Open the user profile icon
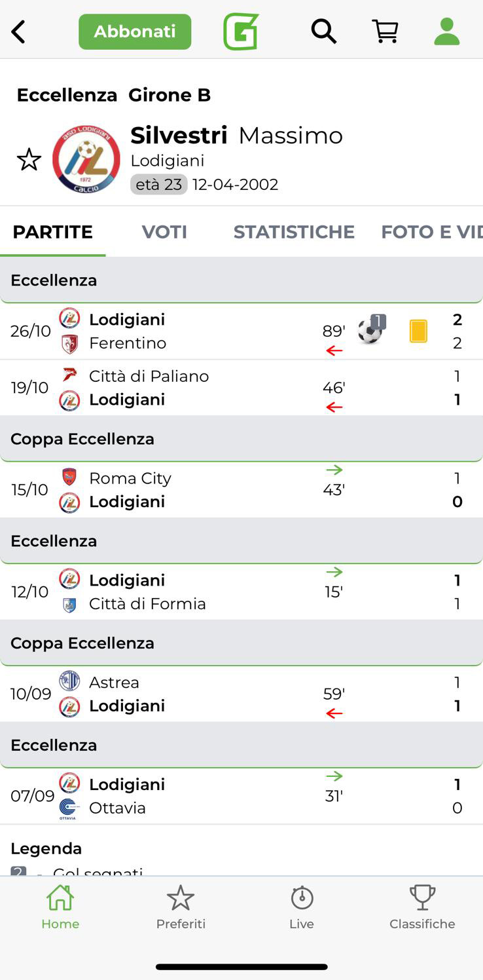This screenshot has width=483, height=980. pos(447,31)
